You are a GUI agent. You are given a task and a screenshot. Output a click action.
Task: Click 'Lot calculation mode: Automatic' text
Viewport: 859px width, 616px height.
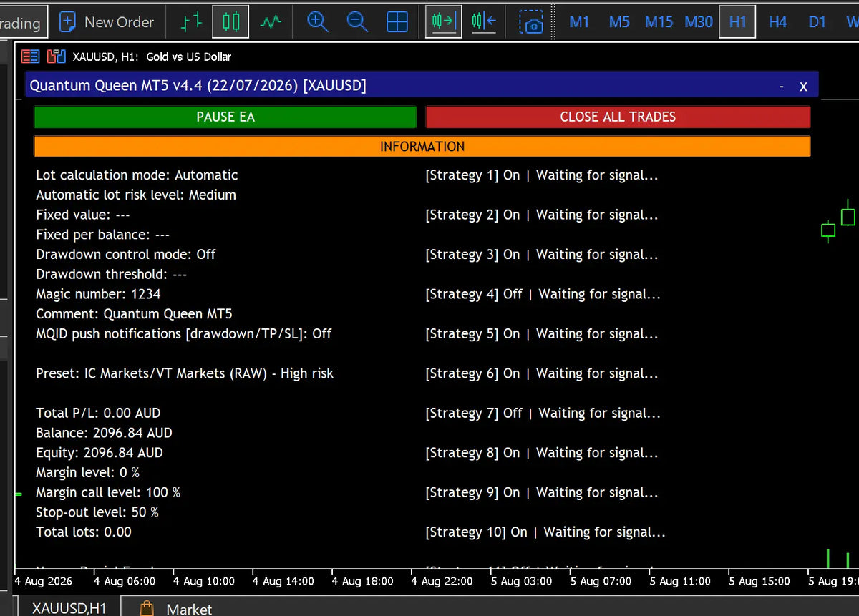(x=137, y=175)
